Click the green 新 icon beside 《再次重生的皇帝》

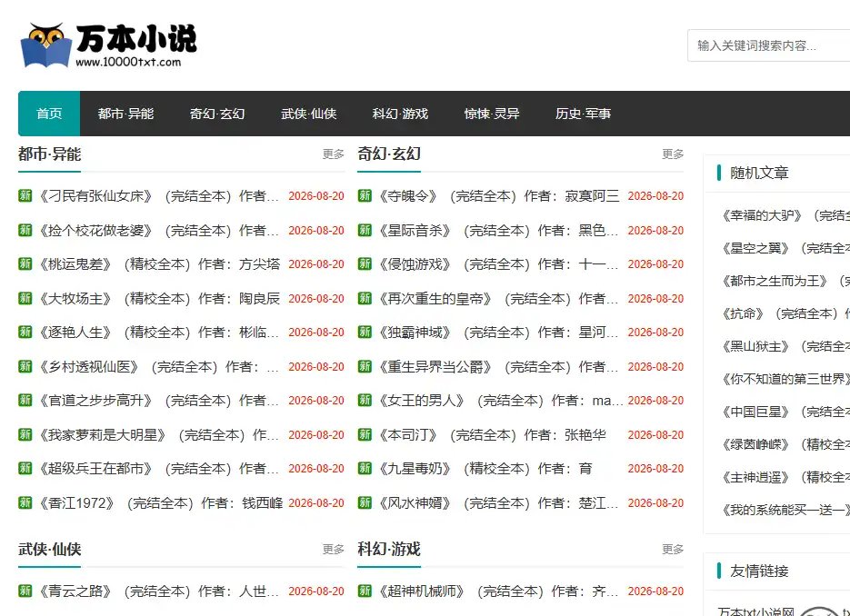click(x=365, y=298)
